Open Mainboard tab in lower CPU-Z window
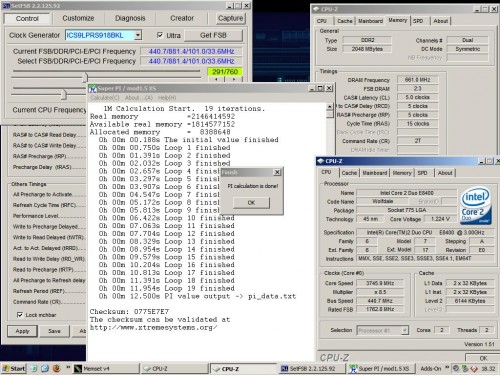500x375 pixels. tap(375, 173)
